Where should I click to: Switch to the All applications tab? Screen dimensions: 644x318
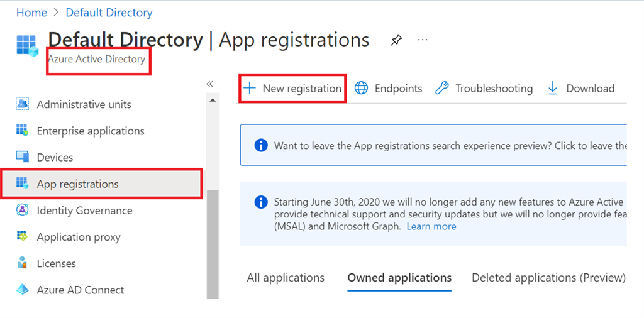286,278
